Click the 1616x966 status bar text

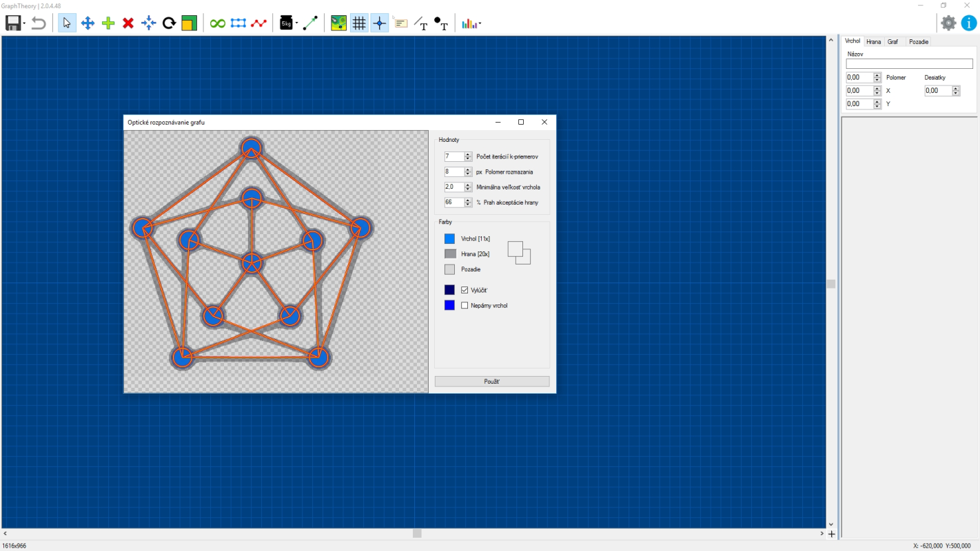click(x=14, y=545)
